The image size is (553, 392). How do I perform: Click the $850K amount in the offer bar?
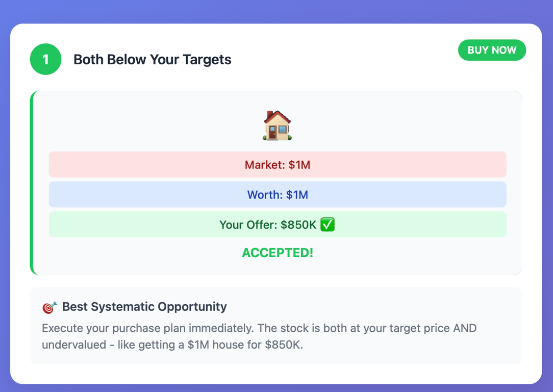[298, 225]
